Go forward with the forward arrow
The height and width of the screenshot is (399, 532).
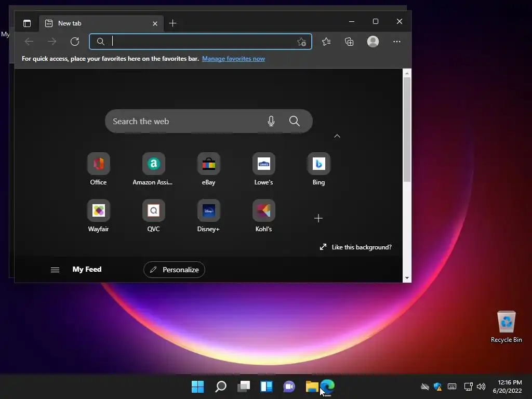pos(52,42)
